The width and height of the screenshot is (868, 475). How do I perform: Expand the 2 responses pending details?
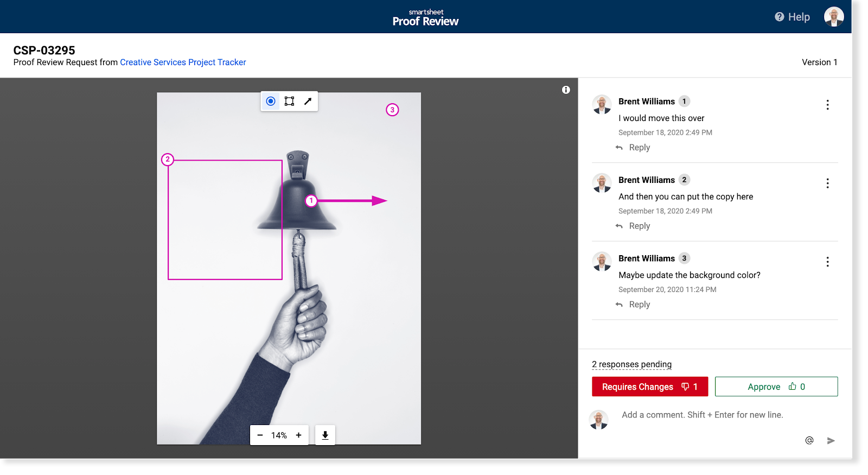pos(631,364)
